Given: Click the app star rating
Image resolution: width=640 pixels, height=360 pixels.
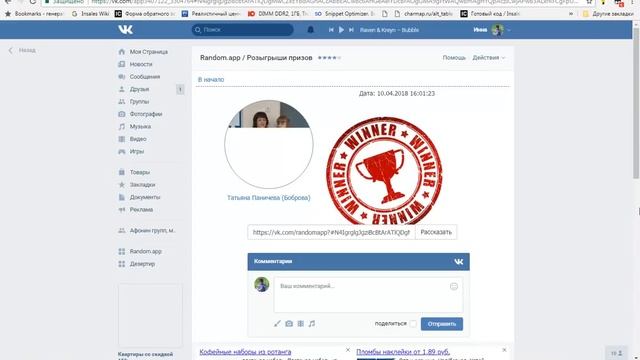Looking at the screenshot, I should tap(329, 58).
